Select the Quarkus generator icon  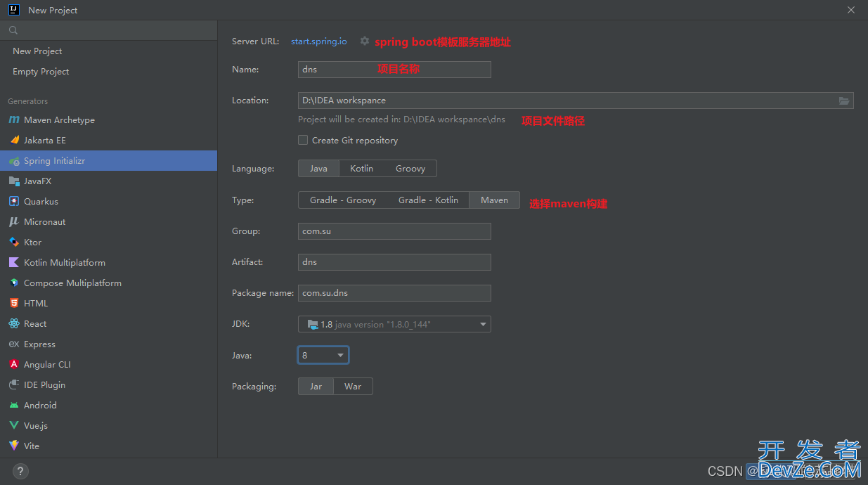14,202
